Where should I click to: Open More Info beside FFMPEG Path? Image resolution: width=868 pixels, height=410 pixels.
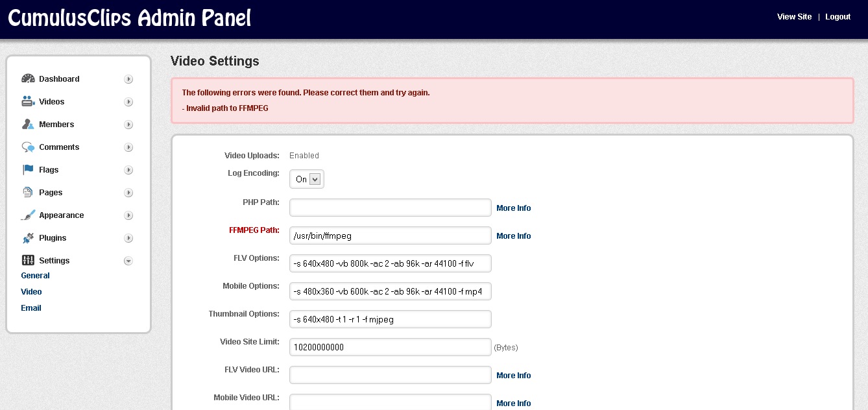pos(513,235)
